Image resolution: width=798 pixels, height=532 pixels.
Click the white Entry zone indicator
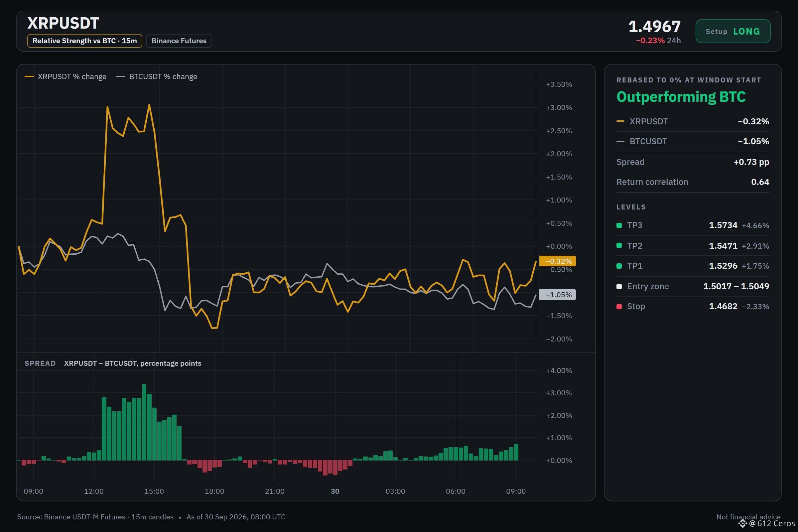point(619,286)
